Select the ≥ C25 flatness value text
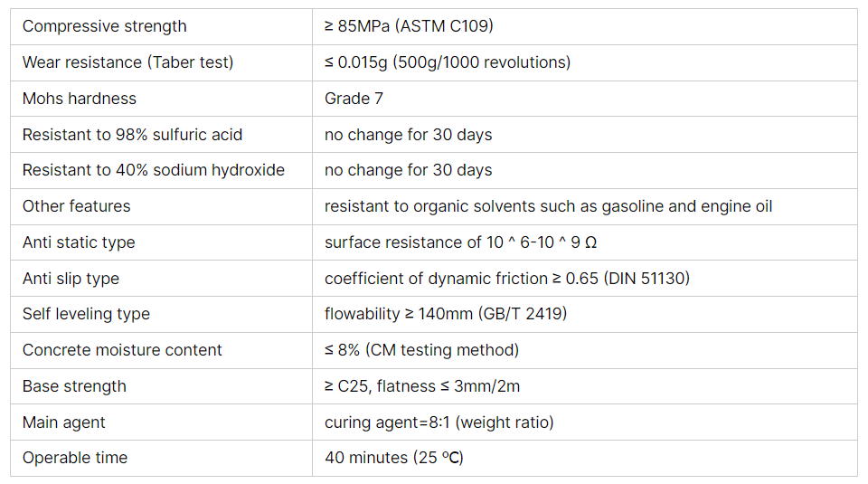This screenshot has width=868, height=484. [x=422, y=386]
